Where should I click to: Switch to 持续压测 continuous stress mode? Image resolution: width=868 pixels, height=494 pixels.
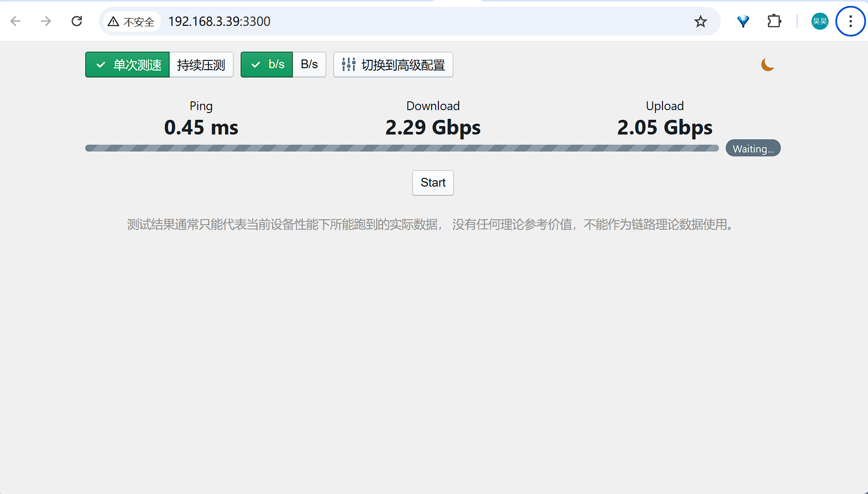click(x=201, y=64)
